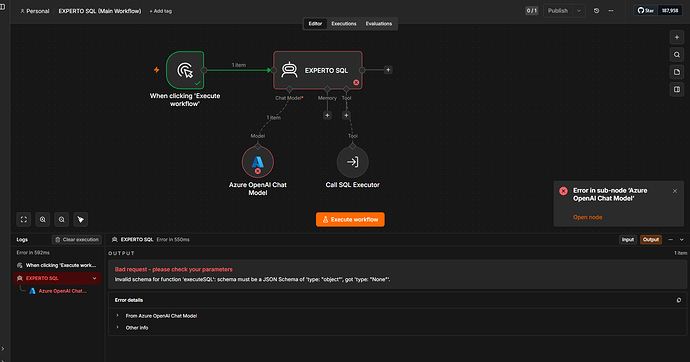Zoom in on the canvas
Viewport: 690px width, 362px height.
click(x=43, y=219)
